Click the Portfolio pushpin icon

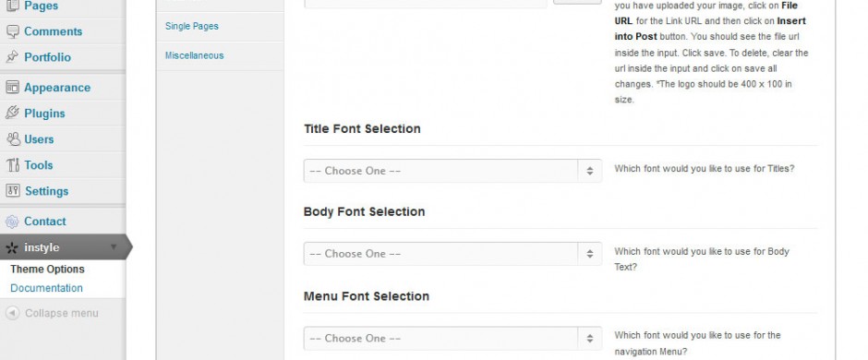point(12,57)
